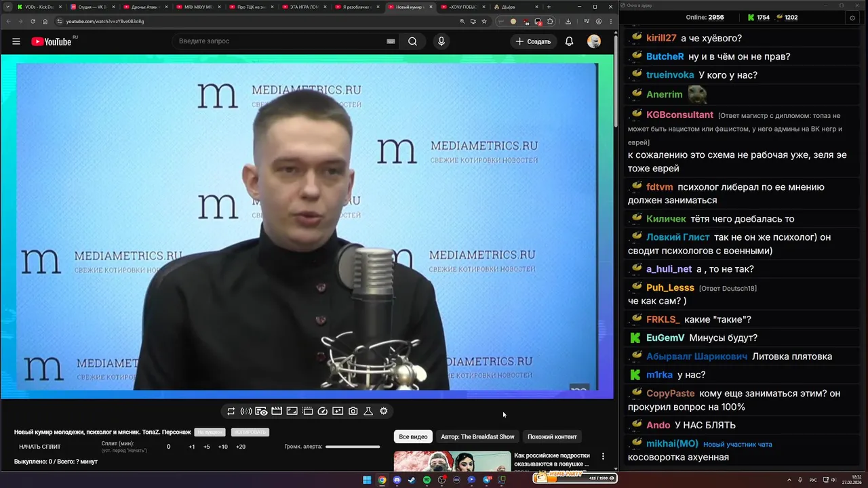
Task: Select the Все видео filter chip
Action: (413, 436)
